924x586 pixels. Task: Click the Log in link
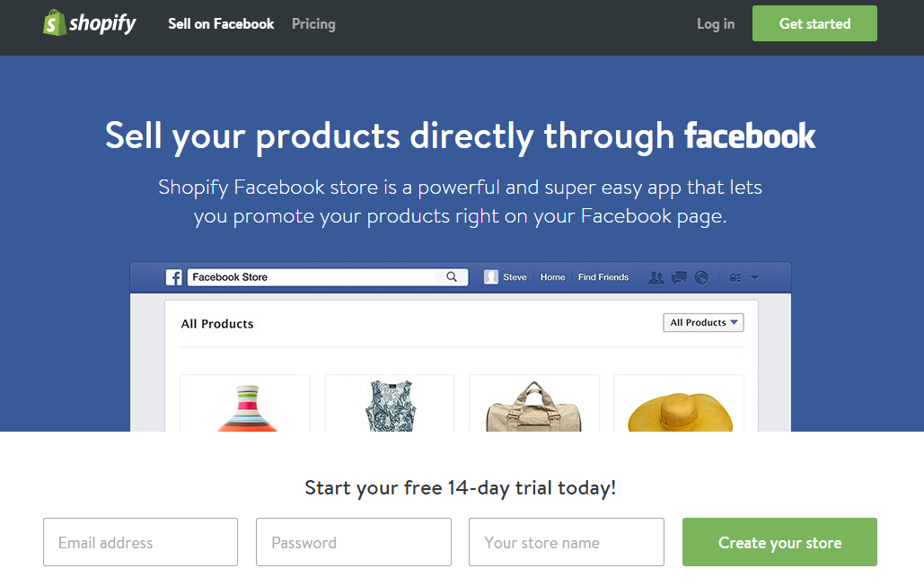coord(715,23)
